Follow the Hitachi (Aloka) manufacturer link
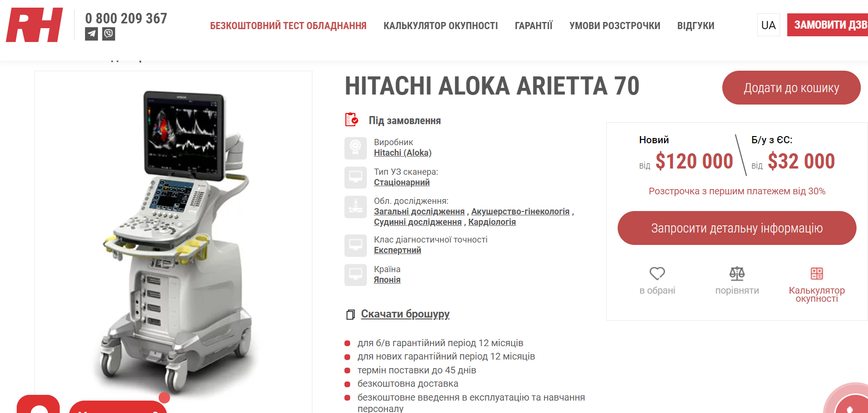Screen dimensions: 868x413 [x=403, y=153]
